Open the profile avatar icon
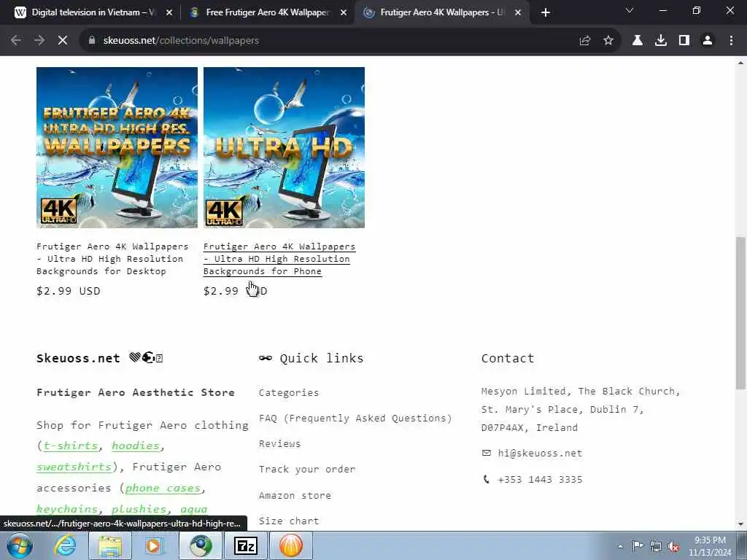Viewport: 747px width, 560px height. [x=708, y=41]
